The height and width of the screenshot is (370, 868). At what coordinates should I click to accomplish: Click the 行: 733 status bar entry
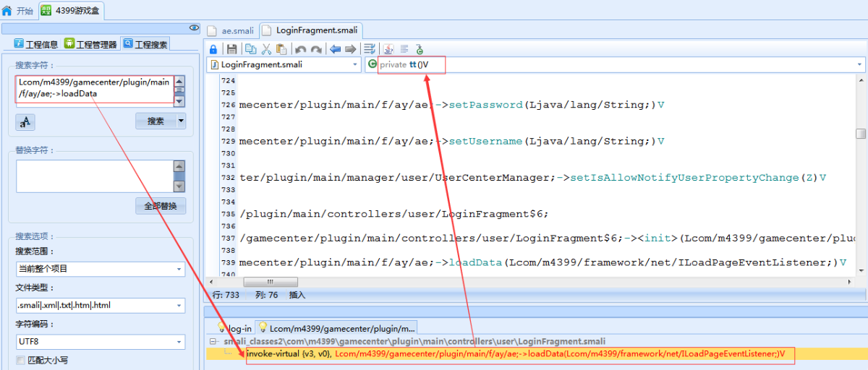click(226, 295)
